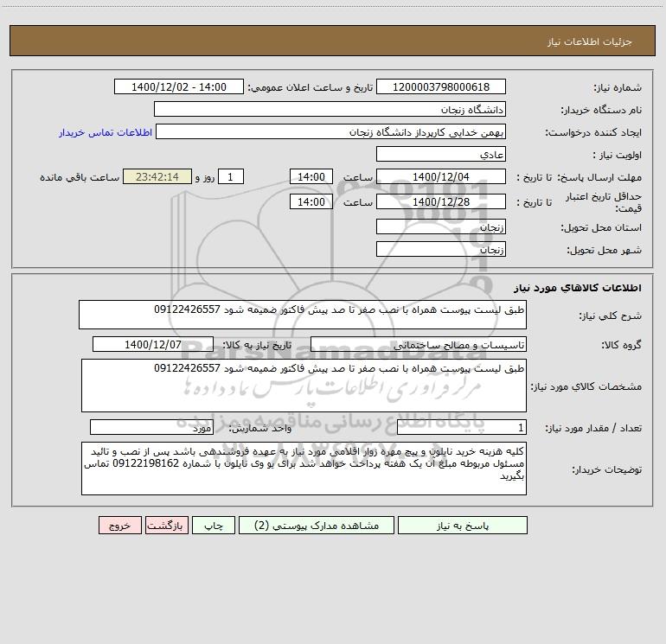Click the تاریخ نیاز به کالا label
The height and width of the screenshot is (644, 666).
pos(258,345)
